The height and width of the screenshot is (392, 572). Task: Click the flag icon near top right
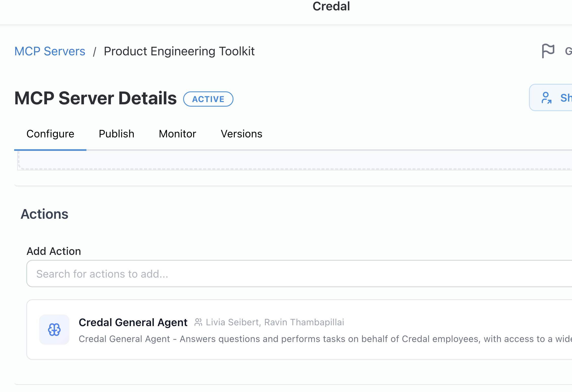[x=548, y=51]
